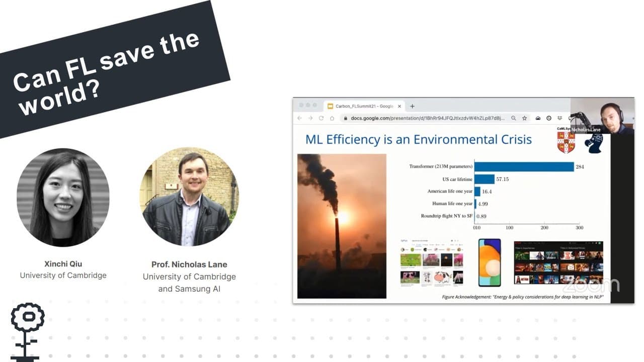Click Xinchi Qiu's circular portrait

[x=63, y=198]
